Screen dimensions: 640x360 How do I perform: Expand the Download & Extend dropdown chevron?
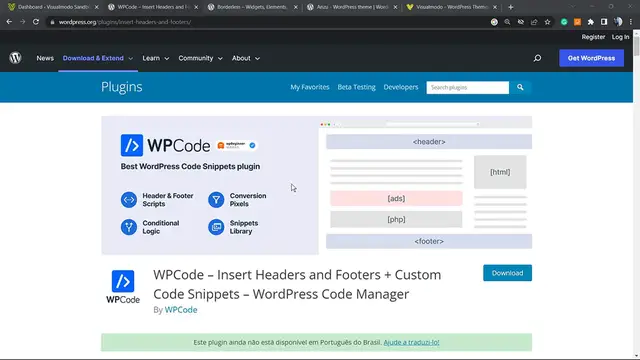131,59
